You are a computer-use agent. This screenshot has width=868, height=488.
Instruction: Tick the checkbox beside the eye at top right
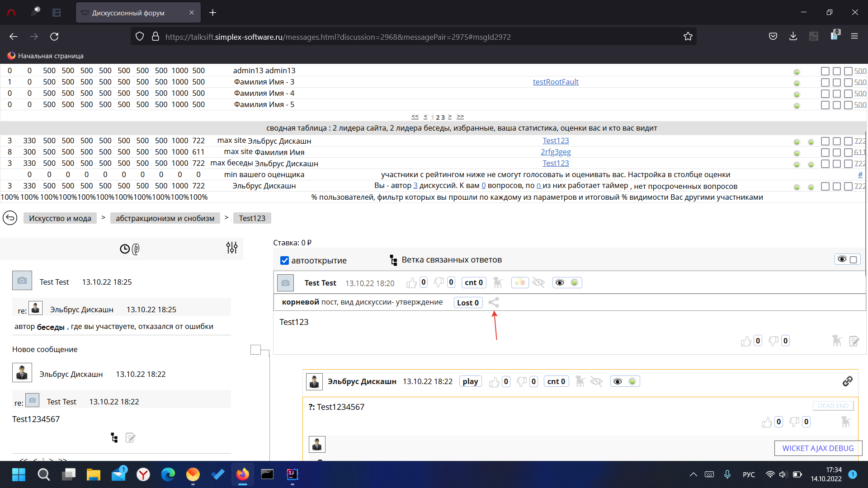pyautogui.click(x=854, y=260)
